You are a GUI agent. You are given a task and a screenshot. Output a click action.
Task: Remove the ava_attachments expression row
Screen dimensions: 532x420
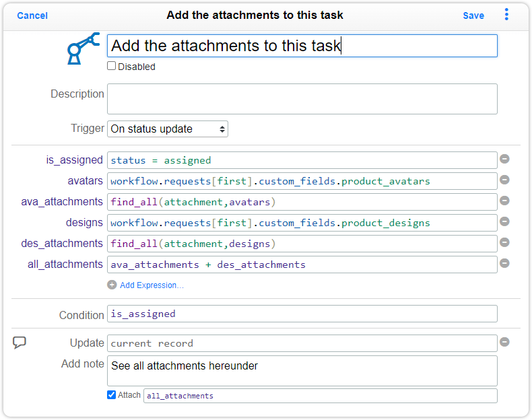click(x=504, y=201)
